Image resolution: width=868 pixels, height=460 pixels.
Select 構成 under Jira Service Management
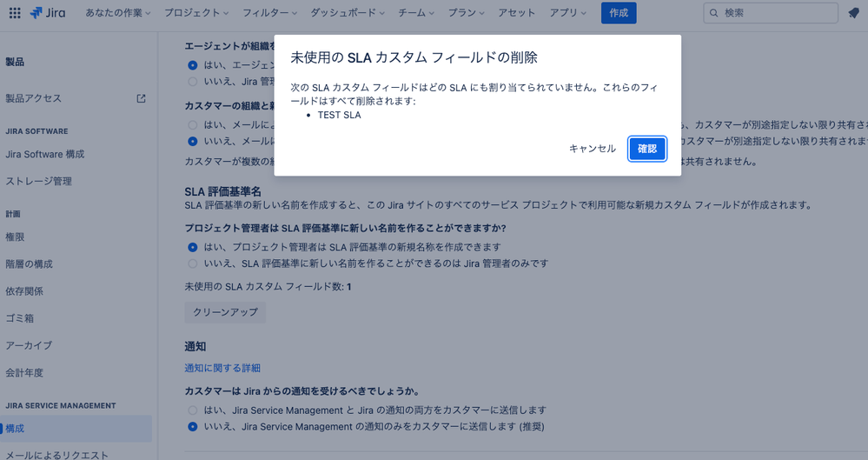pyautogui.click(x=76, y=429)
